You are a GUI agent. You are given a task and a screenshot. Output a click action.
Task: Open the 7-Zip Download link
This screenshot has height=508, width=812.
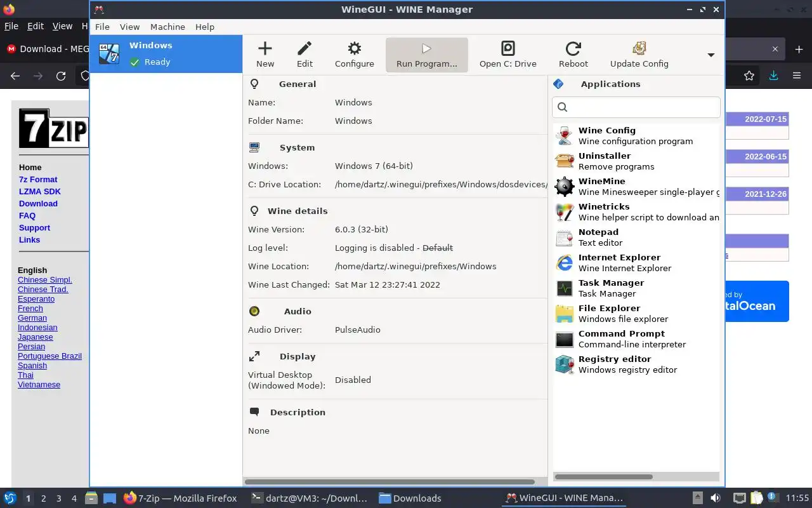tap(38, 203)
